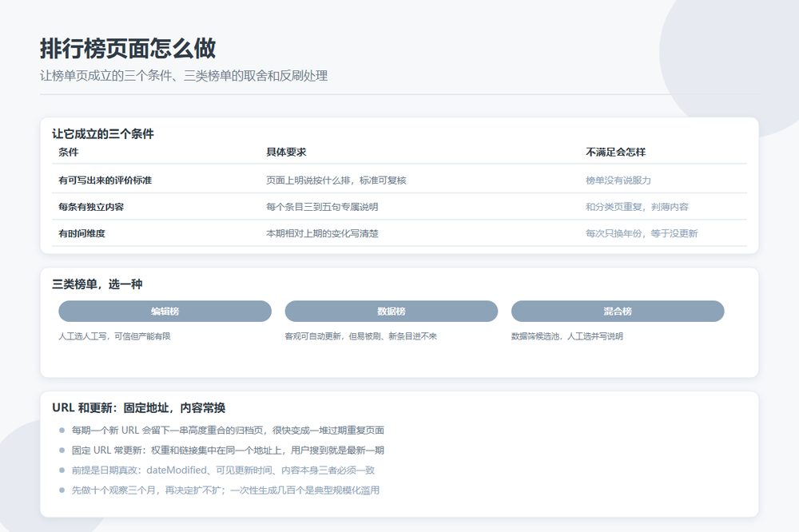Click the cell 本期相对上期的变化写清楚
The width and height of the screenshot is (799, 532).
[x=322, y=233]
